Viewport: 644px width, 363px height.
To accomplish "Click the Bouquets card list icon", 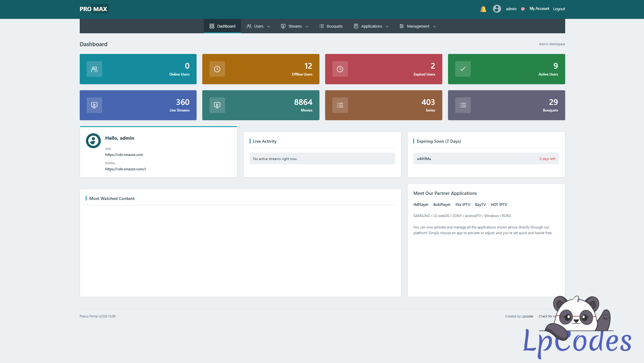I will pyautogui.click(x=463, y=105).
